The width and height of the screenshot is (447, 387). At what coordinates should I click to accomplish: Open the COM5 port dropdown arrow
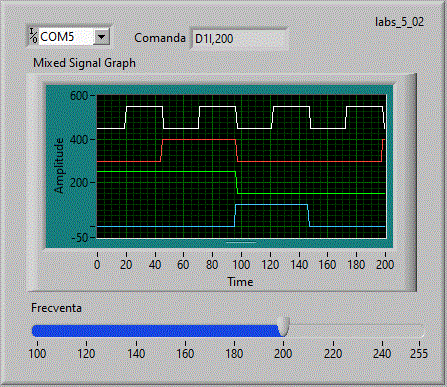(101, 36)
